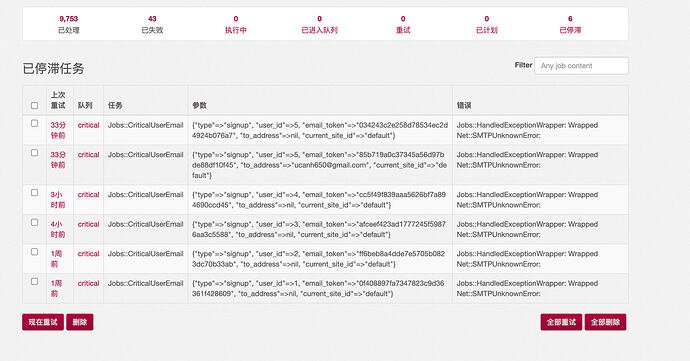Open critical queue link for user_id 4 job

(88, 195)
